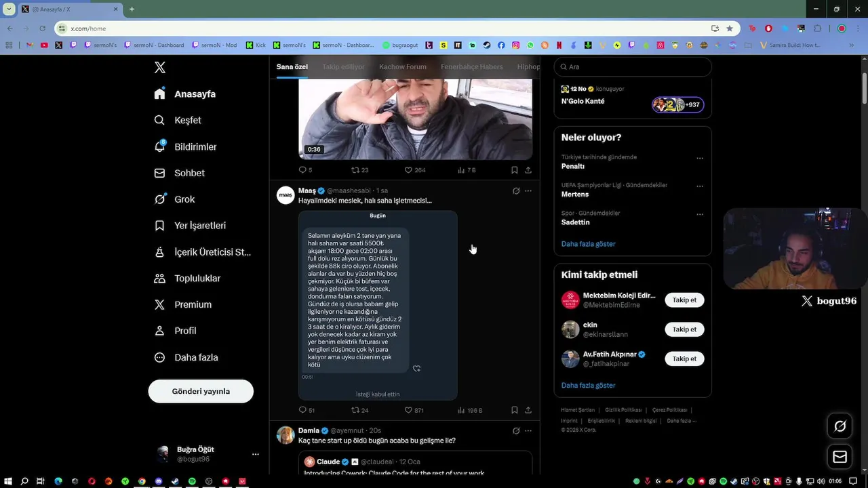Viewport: 868px width, 488px height.
Task: Reply to video post with 5 comments
Action: point(305,170)
